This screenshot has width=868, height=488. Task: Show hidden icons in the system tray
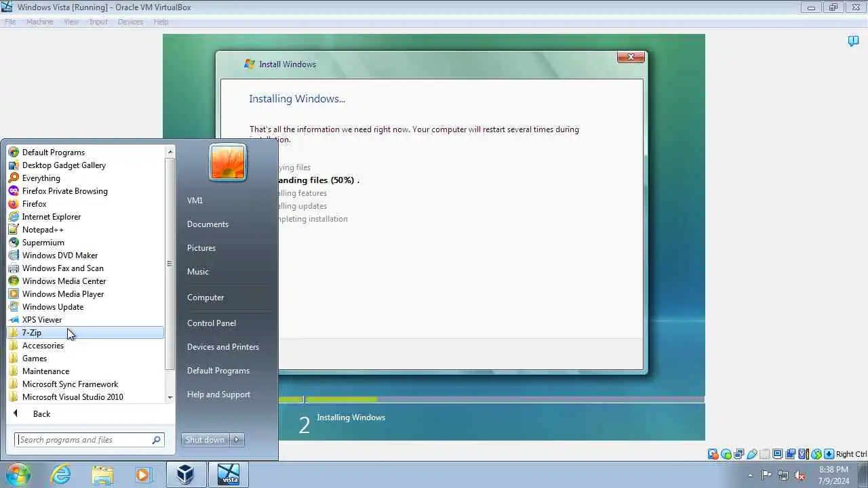click(x=750, y=475)
